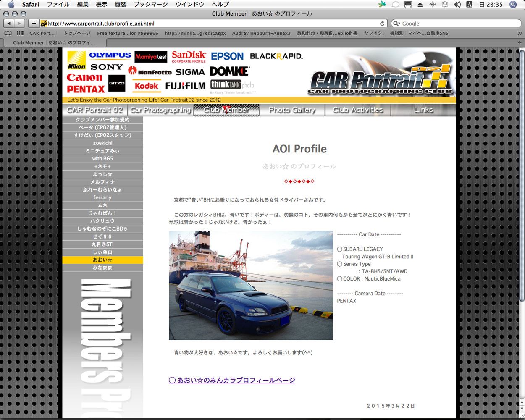
Task: Open the Safari menu
Action: pos(30,5)
